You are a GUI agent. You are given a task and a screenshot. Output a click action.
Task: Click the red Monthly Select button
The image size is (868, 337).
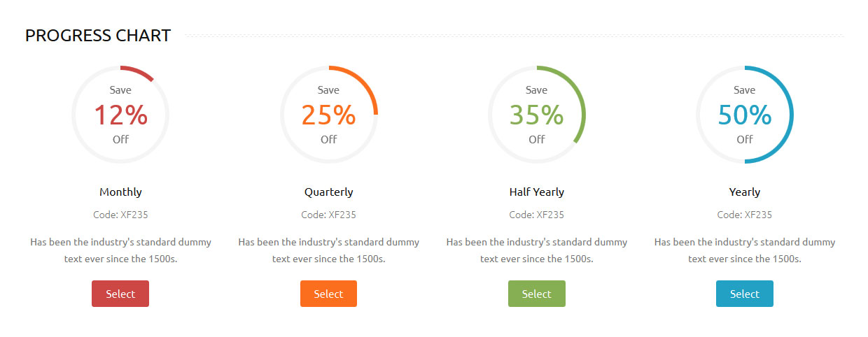coord(120,294)
